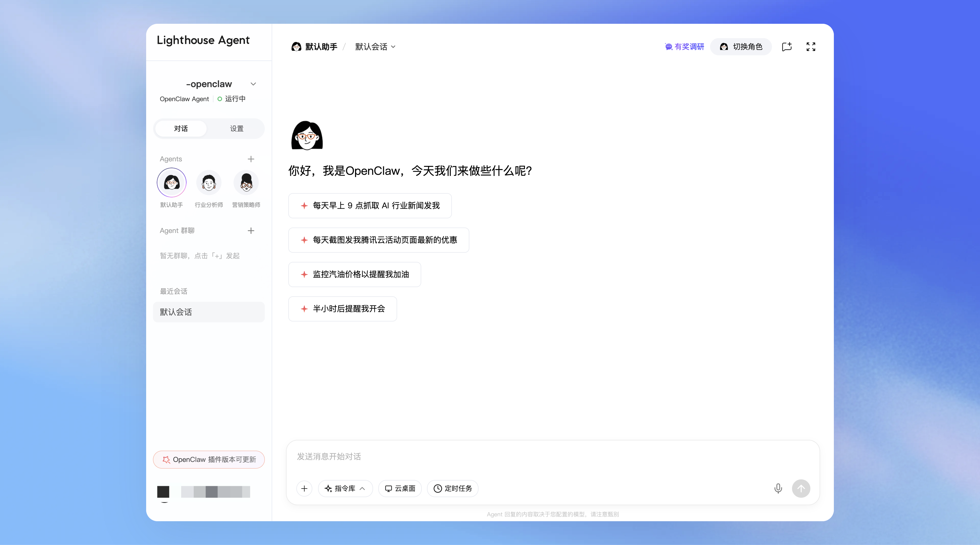
Task: Add a new agent with the Agents plus icon
Action: coord(251,159)
